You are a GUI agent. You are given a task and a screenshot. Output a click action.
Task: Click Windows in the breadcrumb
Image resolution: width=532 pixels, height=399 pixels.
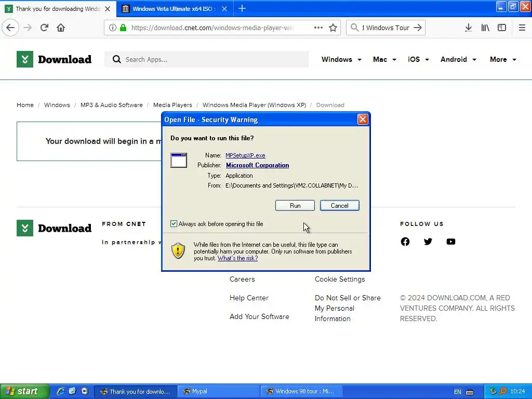click(x=57, y=105)
